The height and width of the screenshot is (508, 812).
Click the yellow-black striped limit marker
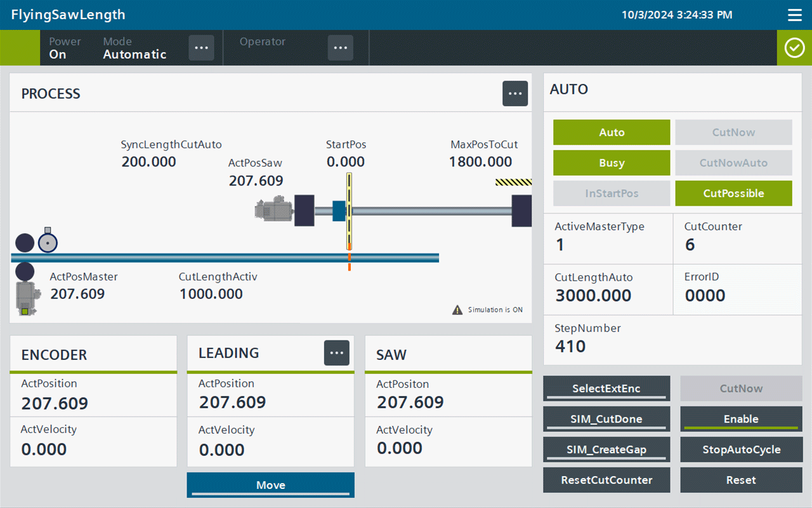tap(513, 182)
